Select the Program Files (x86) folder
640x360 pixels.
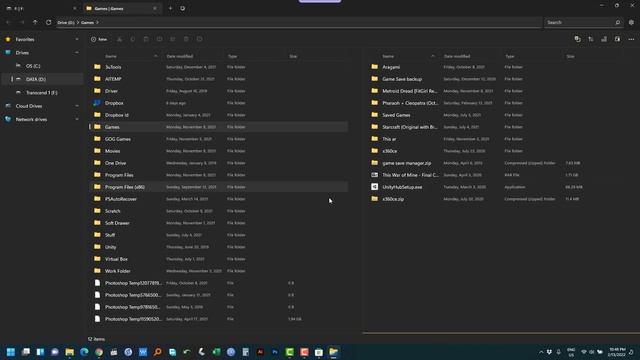point(218,187)
